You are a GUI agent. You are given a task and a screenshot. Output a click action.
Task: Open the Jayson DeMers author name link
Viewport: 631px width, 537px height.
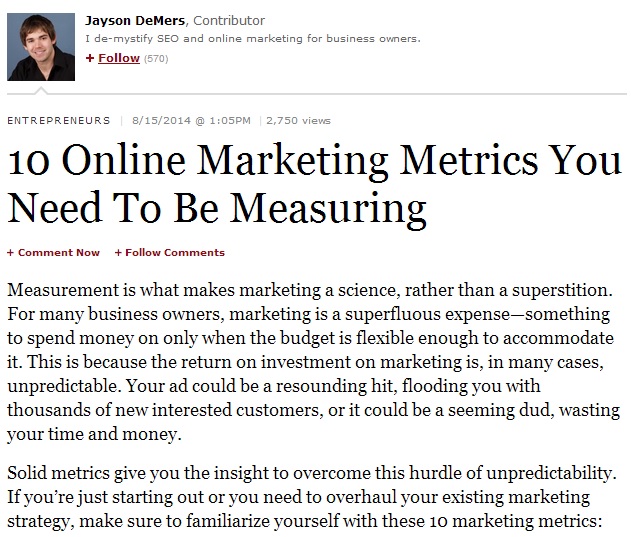[135, 21]
